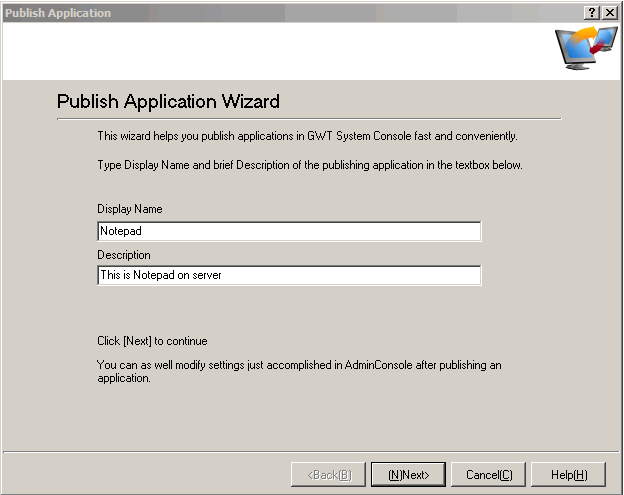
Task: Close the Publish Application dialog
Action: pyautogui.click(x=609, y=12)
